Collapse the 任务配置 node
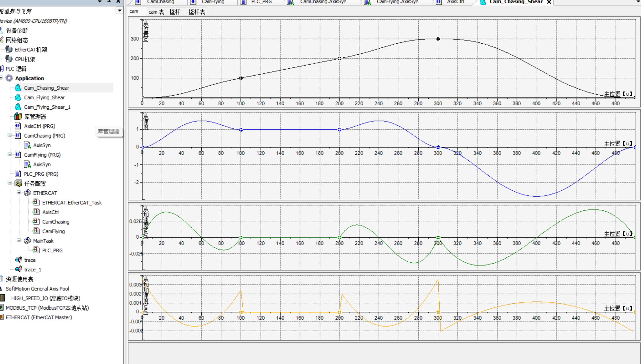 click(10, 183)
